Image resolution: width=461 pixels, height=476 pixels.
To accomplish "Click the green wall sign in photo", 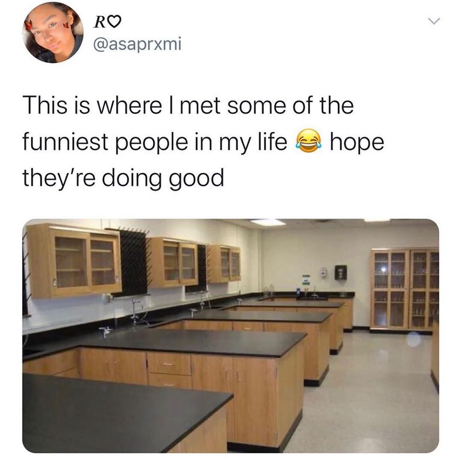I will click(306, 279).
